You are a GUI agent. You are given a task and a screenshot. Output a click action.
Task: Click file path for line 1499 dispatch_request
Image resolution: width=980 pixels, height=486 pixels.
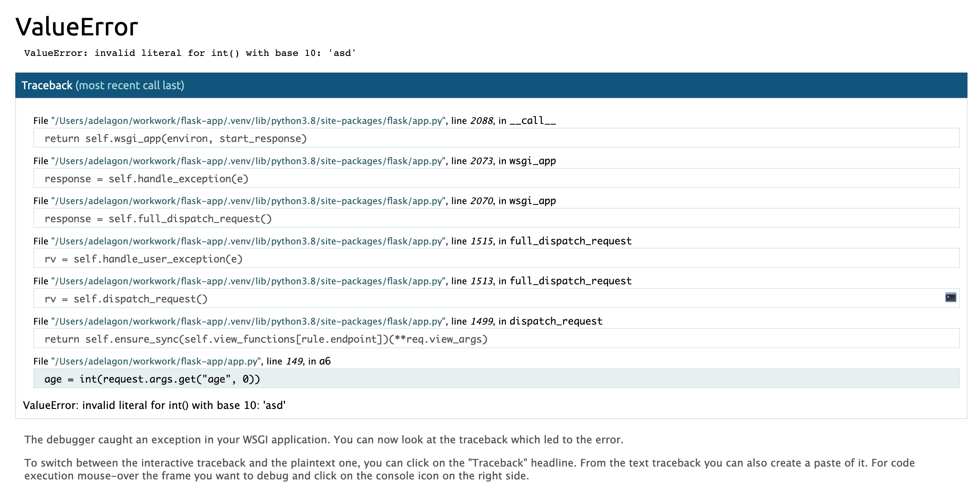[249, 321]
